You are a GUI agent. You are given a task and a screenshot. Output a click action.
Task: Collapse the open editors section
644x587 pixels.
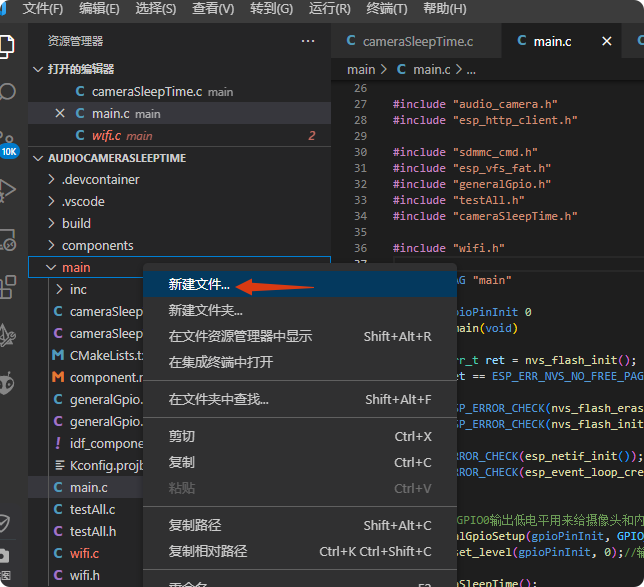pos(38,69)
